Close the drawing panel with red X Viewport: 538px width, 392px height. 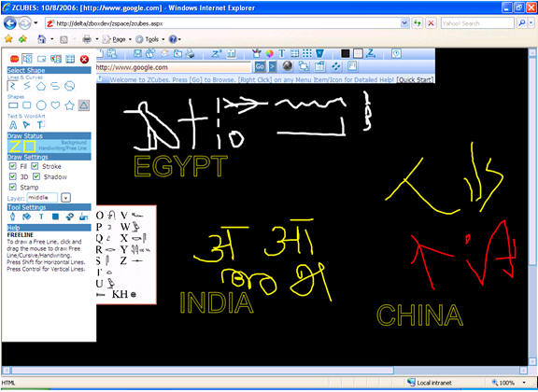click(84, 60)
